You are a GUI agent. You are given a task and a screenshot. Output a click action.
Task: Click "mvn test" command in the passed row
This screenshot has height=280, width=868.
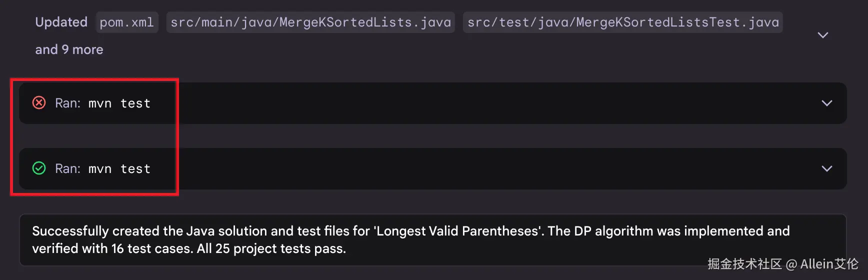pyautogui.click(x=119, y=169)
